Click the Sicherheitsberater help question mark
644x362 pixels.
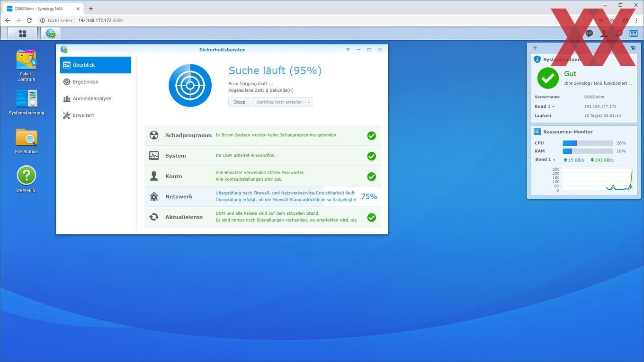click(x=348, y=50)
